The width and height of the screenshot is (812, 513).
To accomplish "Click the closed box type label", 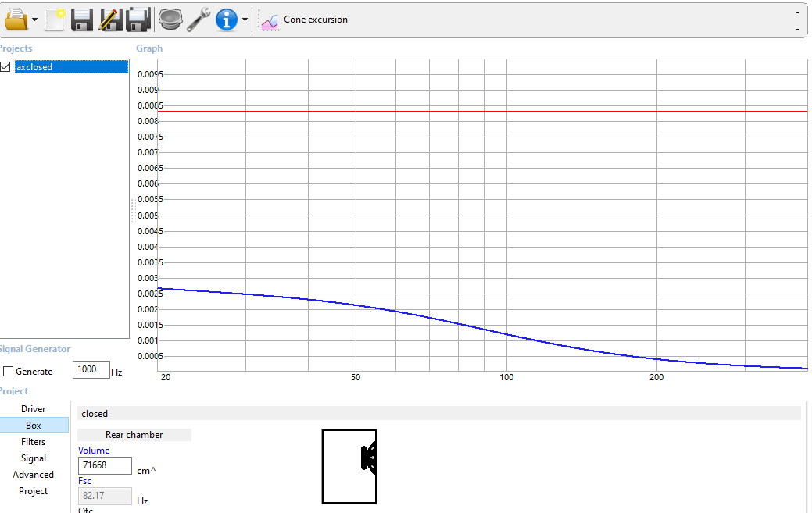I will tap(95, 414).
